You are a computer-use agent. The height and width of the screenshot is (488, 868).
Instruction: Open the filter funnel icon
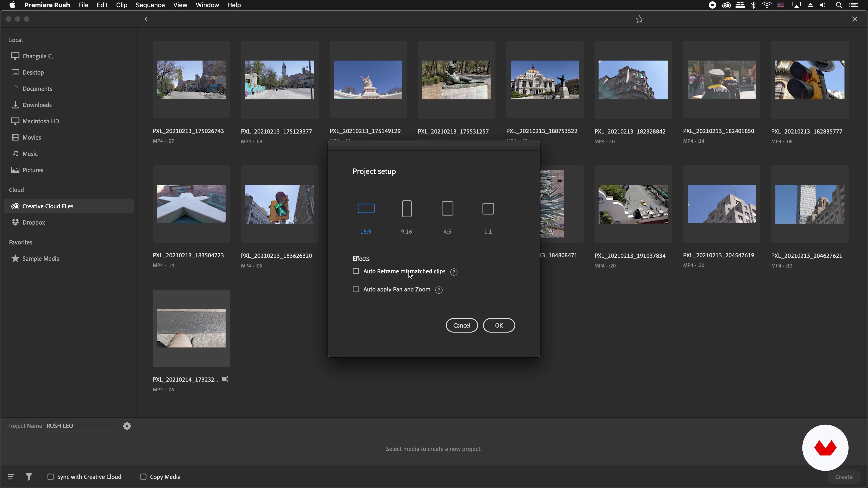click(29, 476)
